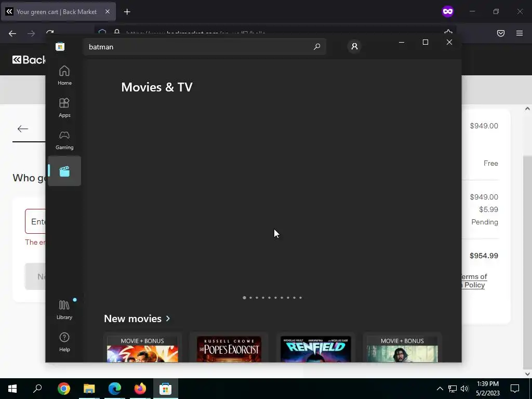This screenshot has width=532, height=399.
Task: Open Windows taskbar search
Action: [x=37, y=389]
